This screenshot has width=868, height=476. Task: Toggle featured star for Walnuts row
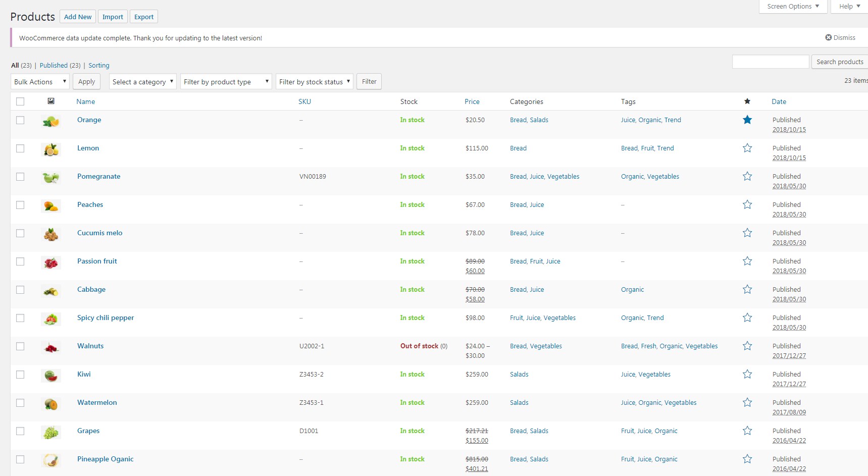(747, 346)
